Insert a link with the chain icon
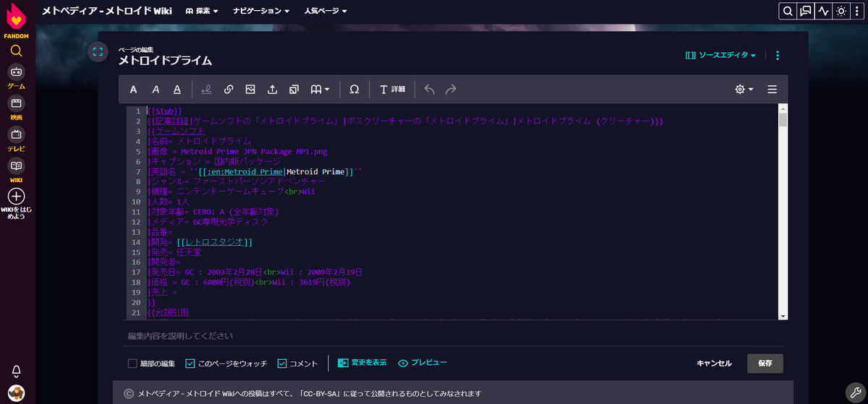The width and height of the screenshot is (868, 404). pos(229,90)
